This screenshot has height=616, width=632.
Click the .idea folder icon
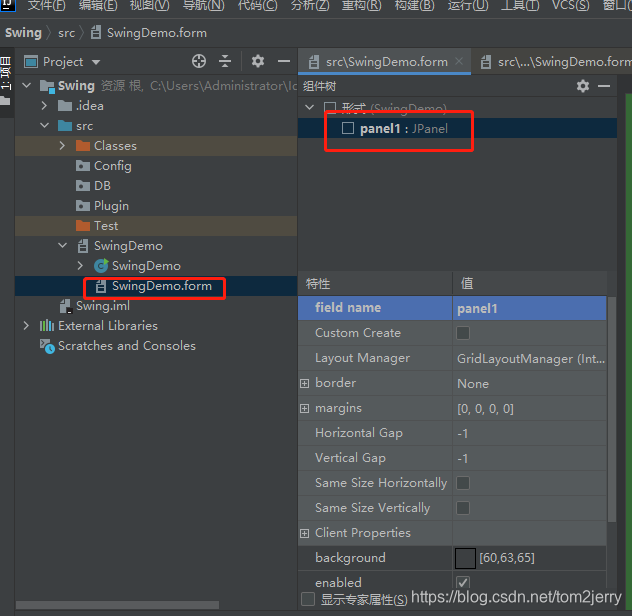pos(65,106)
